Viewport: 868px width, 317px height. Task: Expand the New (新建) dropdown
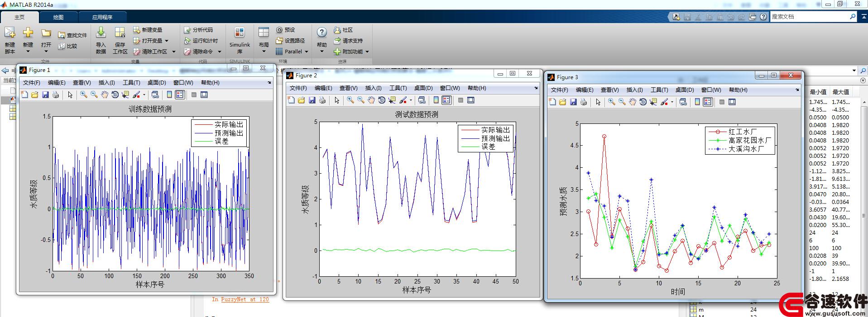[28, 52]
